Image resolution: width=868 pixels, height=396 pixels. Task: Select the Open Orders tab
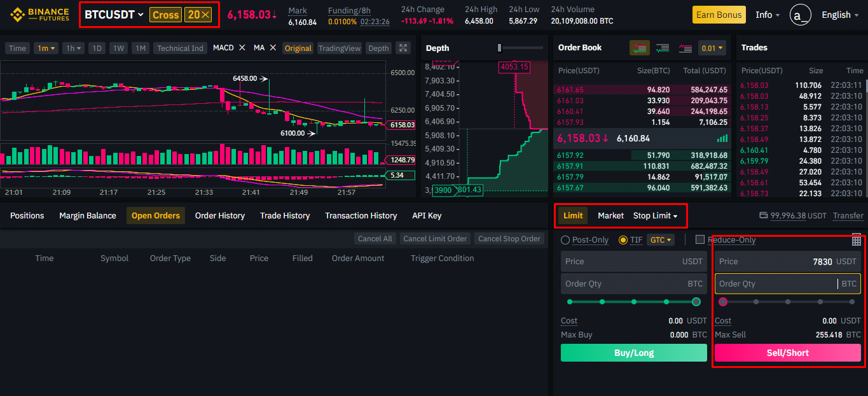tap(156, 216)
